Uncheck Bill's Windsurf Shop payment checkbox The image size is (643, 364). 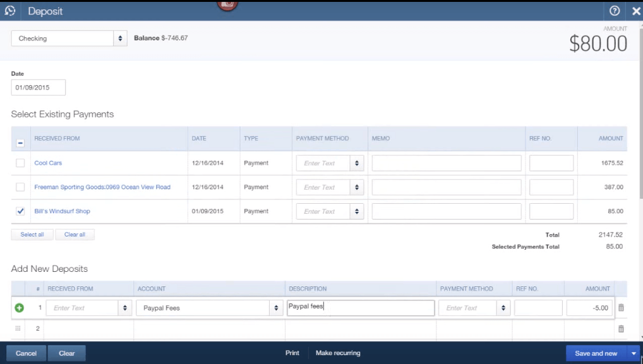20,211
